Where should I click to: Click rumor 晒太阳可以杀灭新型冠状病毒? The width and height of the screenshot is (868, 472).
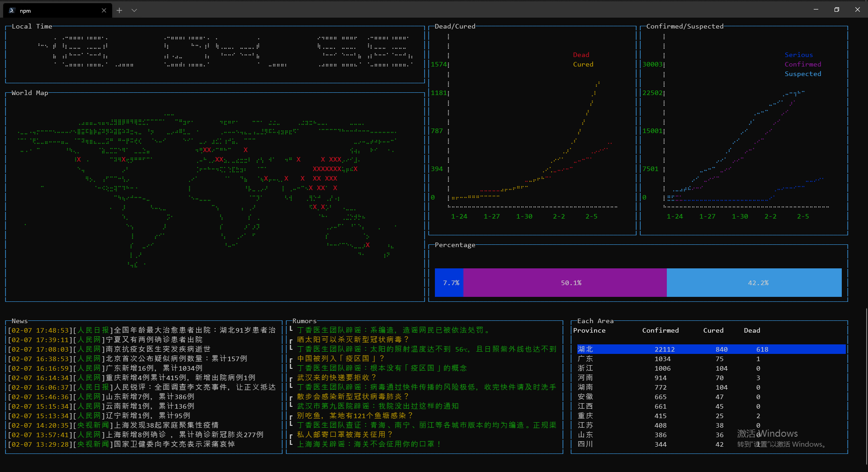click(353, 340)
